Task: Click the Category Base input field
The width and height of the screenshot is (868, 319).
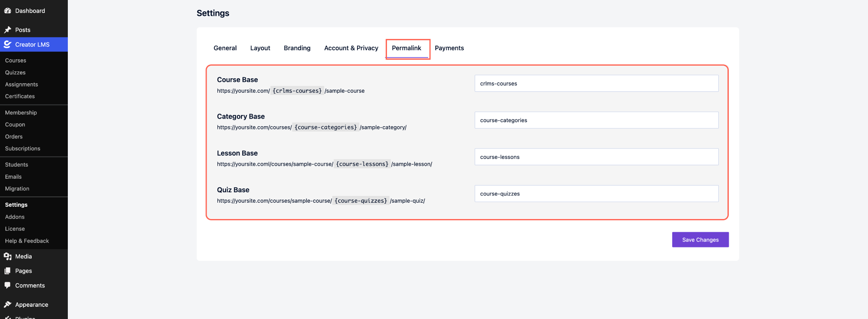Action: (x=596, y=120)
